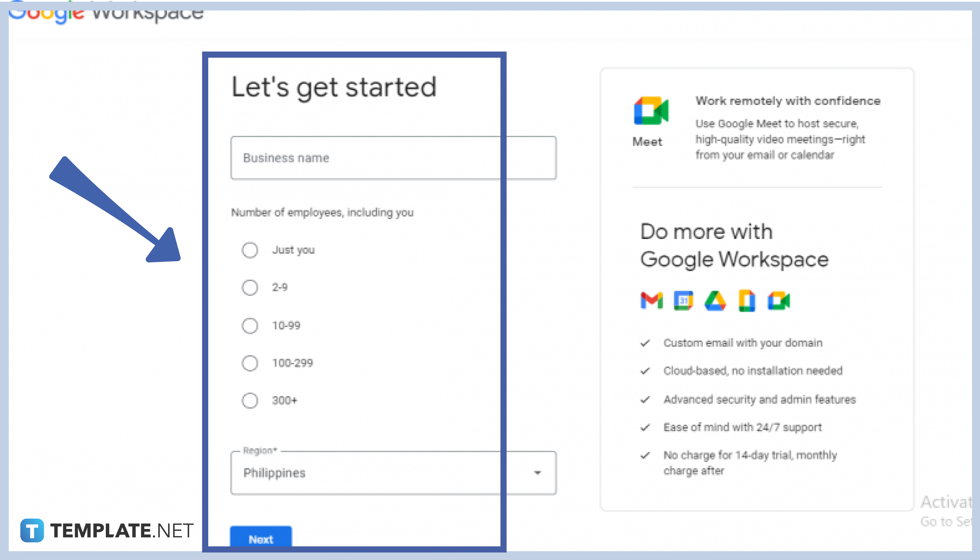980x560 pixels.
Task: Click No charge for 14-day trial text
Action: [x=750, y=463]
